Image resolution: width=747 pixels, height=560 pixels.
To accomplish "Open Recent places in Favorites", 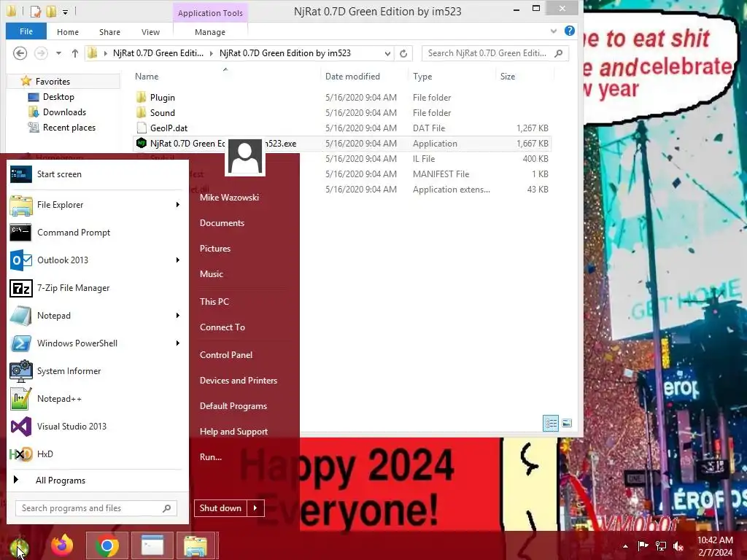I will pyautogui.click(x=69, y=128).
